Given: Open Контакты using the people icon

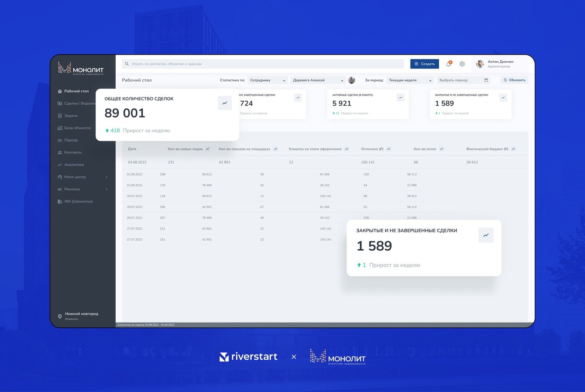Looking at the screenshot, I should coord(60,152).
